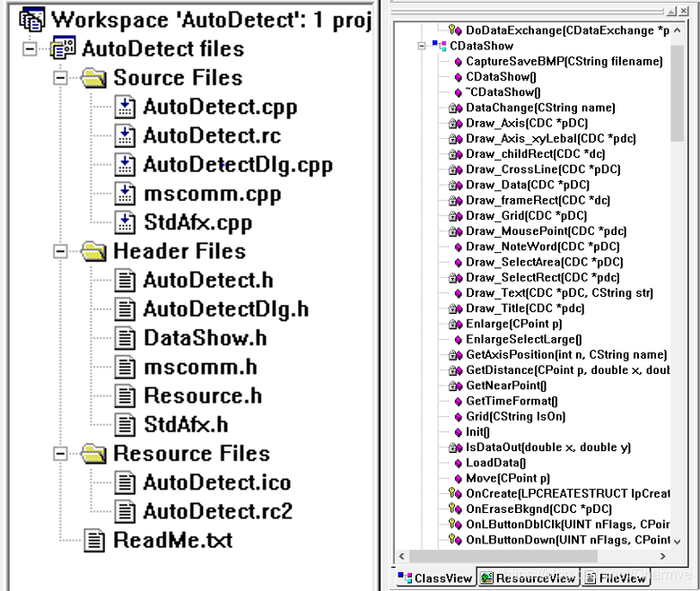Switch to the ClassView tab
Screen dimensions: 700x591
coord(435,578)
